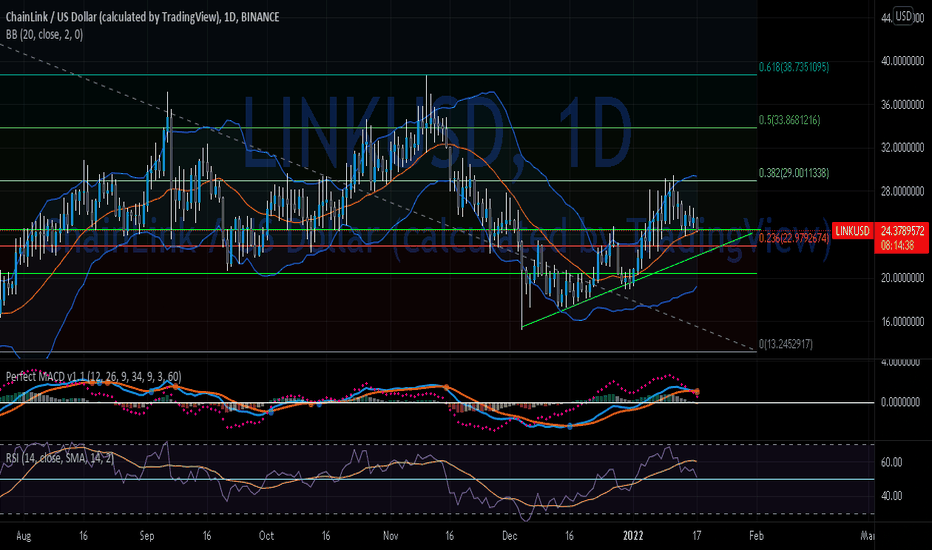The height and width of the screenshot is (550, 932).
Task: Select the BB (20, close, 2, 0) indicator label
Action: [x=44, y=34]
